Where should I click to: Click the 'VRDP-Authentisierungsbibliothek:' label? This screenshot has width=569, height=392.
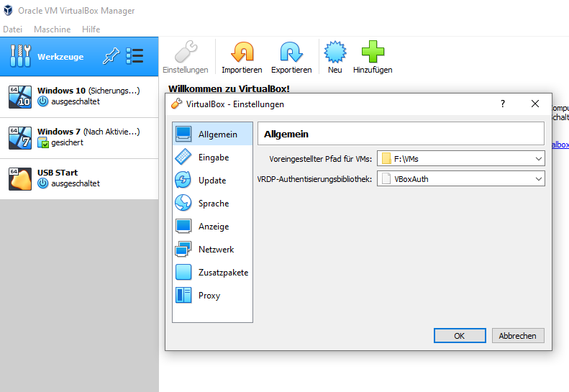pos(314,179)
